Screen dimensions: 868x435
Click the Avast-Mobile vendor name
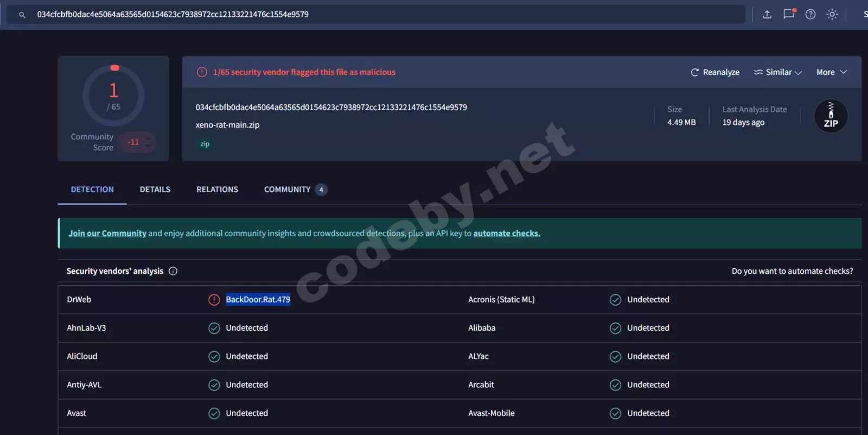pyautogui.click(x=492, y=413)
